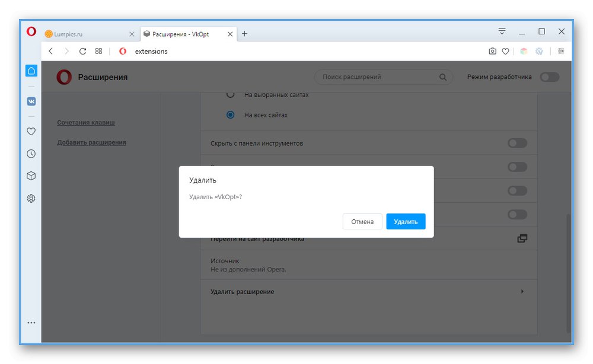Open a new tab with plus icon
The height and width of the screenshot is (364, 593).
pyautogui.click(x=245, y=34)
